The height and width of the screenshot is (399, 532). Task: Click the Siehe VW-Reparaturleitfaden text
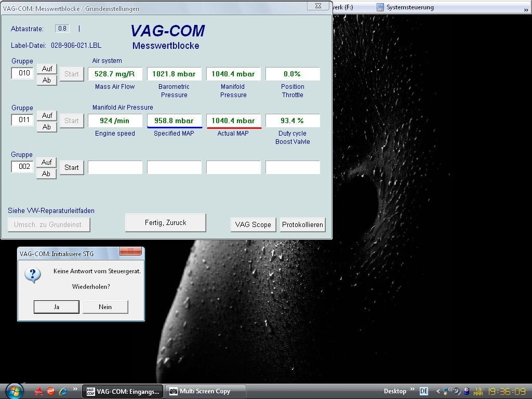[51, 211]
